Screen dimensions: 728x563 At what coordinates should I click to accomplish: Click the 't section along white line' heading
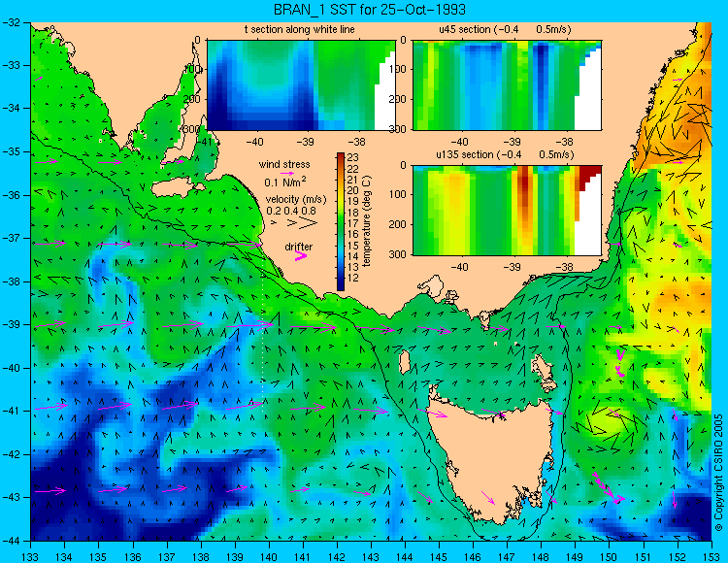300,29
